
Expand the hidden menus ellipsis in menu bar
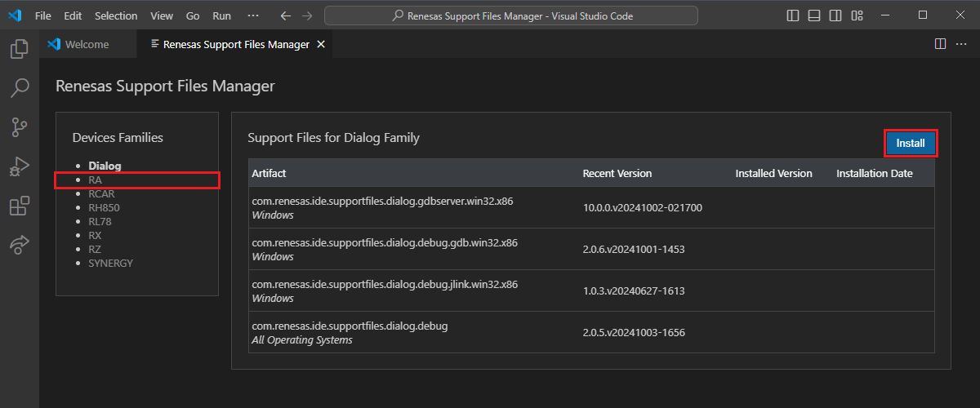[x=252, y=16]
